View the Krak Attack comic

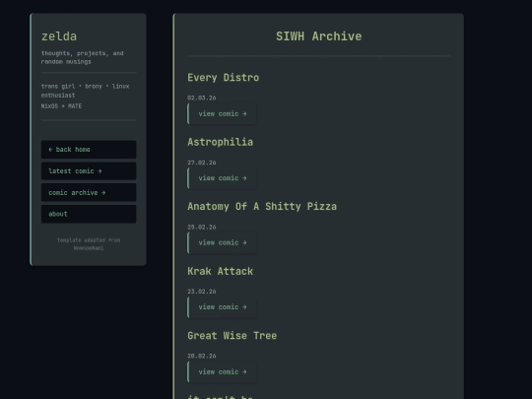click(222, 307)
